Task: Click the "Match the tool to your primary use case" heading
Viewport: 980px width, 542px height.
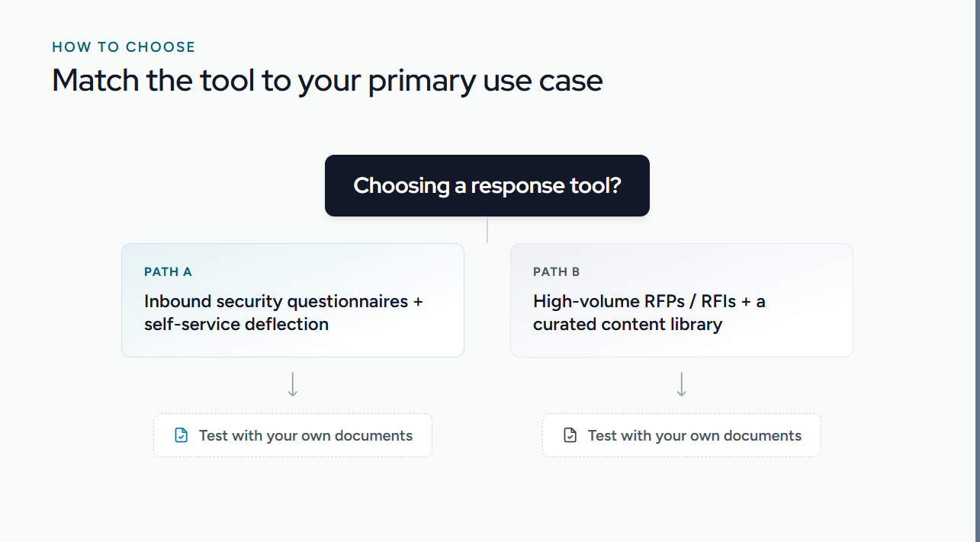Action: tap(327, 81)
